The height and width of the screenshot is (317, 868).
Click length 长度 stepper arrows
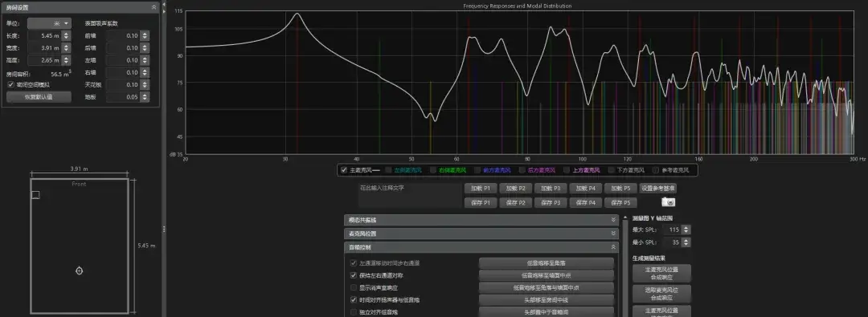coord(67,35)
